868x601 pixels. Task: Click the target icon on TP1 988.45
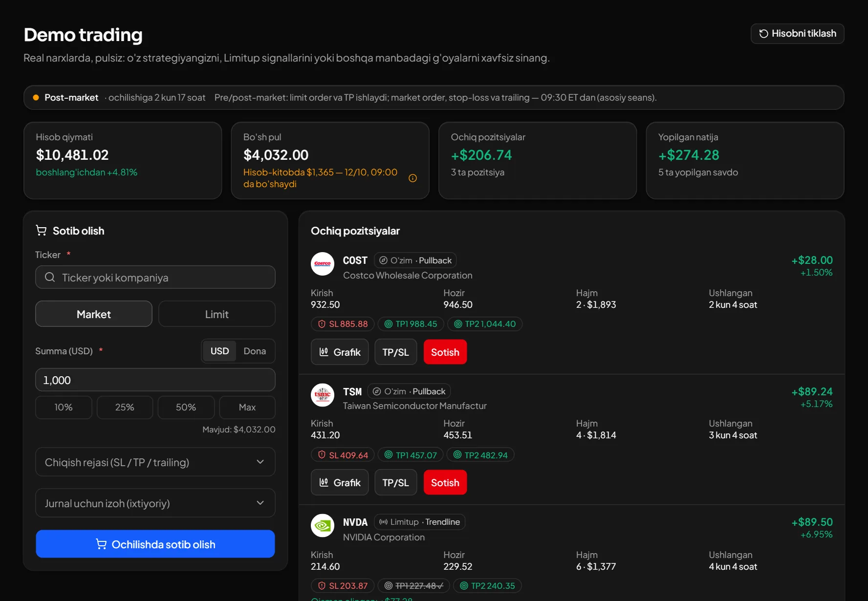point(389,324)
